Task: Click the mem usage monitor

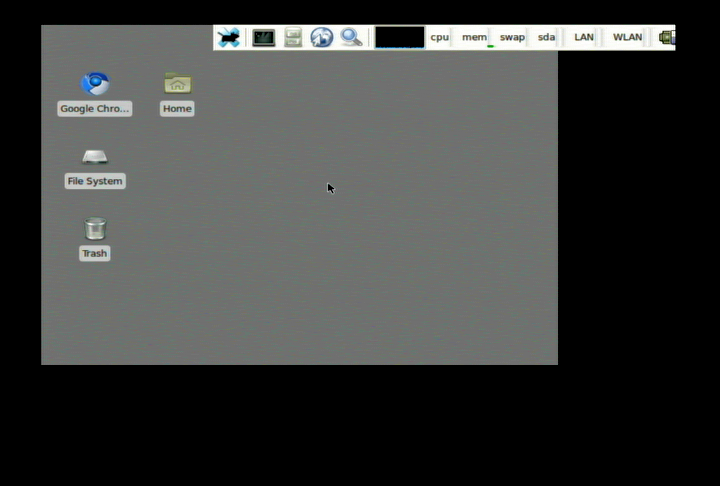Action: [474, 37]
